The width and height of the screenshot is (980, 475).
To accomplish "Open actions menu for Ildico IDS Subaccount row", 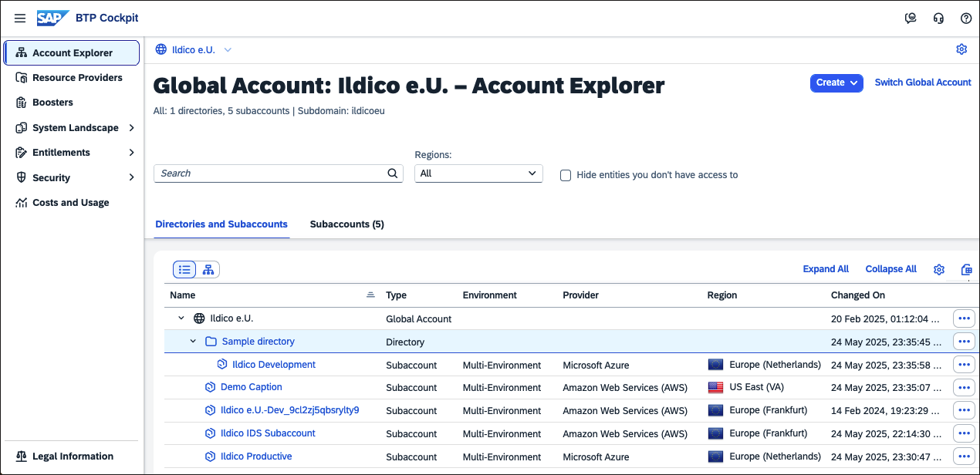I will tap(964, 433).
